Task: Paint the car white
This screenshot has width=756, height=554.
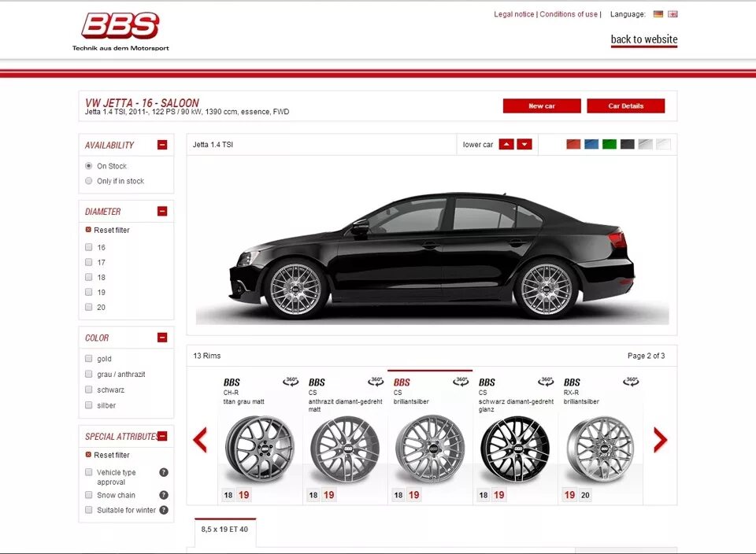Action: (x=663, y=144)
